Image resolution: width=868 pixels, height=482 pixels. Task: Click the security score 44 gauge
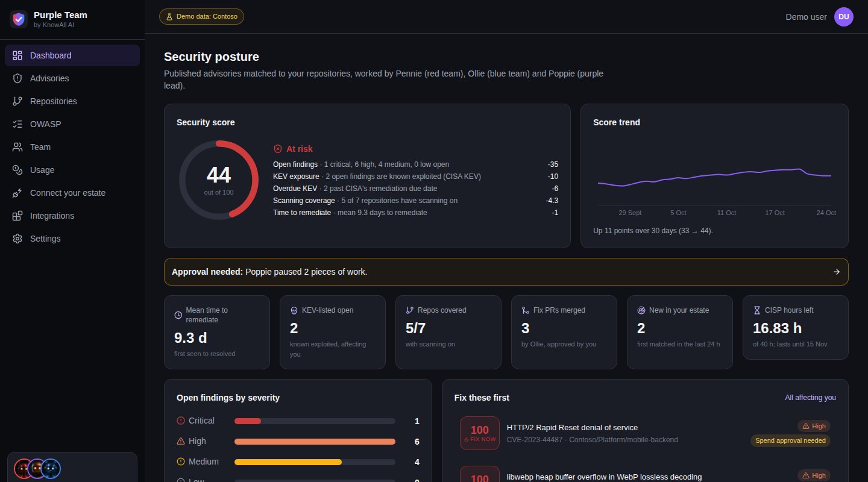pyautogui.click(x=219, y=180)
